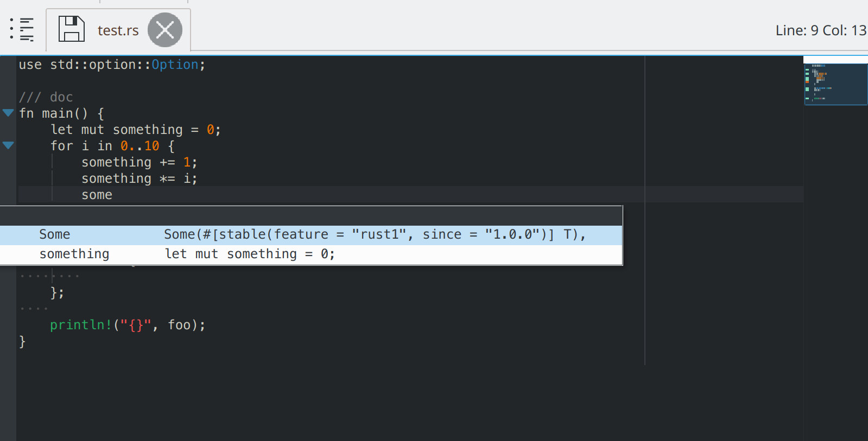The width and height of the screenshot is (868, 441).
Task: Collapse the for loop fold arrow
Action: [8, 145]
